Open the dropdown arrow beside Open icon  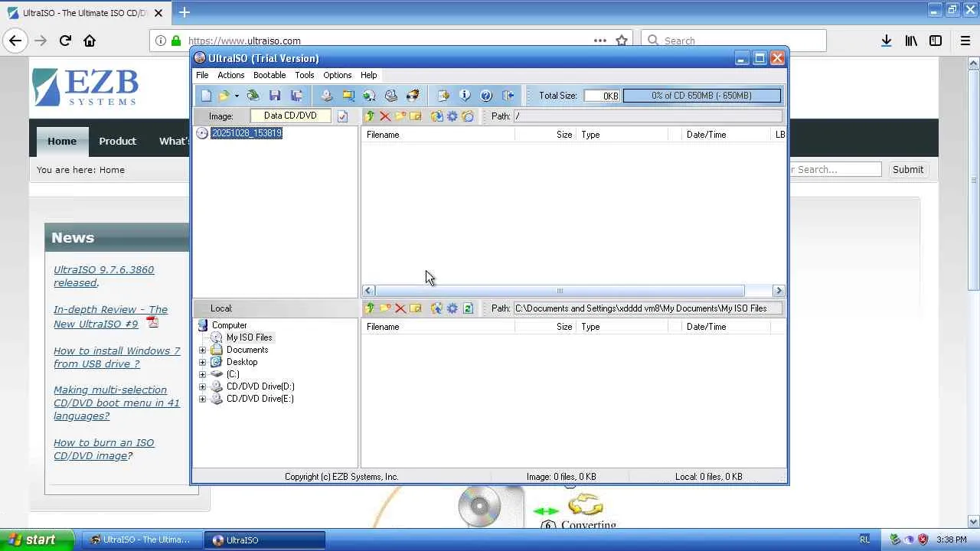point(237,96)
